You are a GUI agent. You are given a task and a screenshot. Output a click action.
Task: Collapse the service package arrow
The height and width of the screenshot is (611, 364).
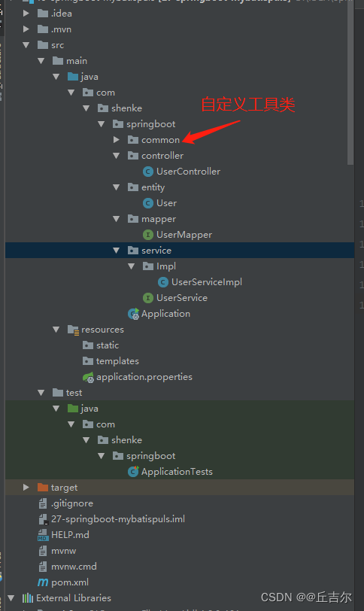point(116,251)
